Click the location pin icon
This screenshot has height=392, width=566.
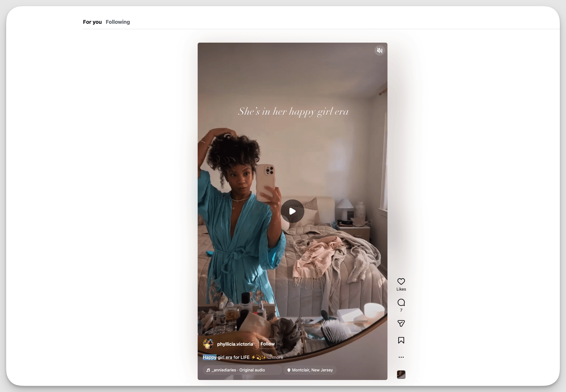[289, 370]
